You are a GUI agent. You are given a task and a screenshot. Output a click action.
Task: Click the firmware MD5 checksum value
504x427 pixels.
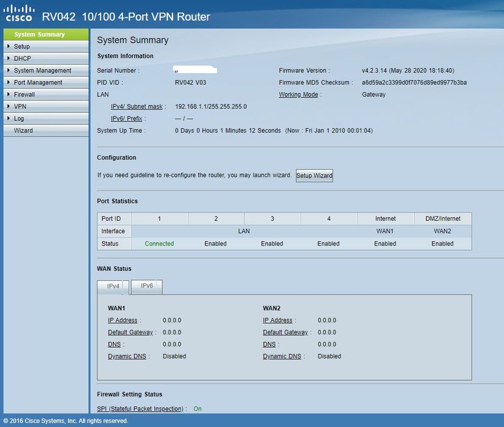tap(414, 82)
